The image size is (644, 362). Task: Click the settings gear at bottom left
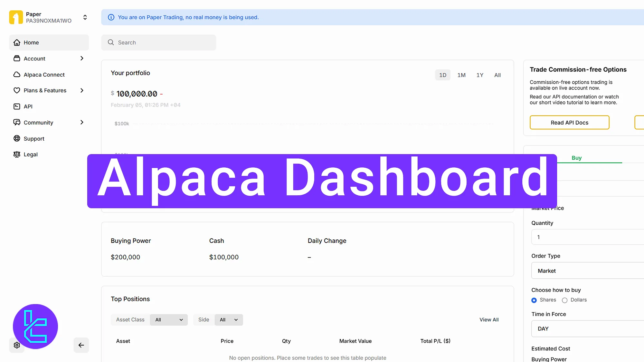click(17, 345)
